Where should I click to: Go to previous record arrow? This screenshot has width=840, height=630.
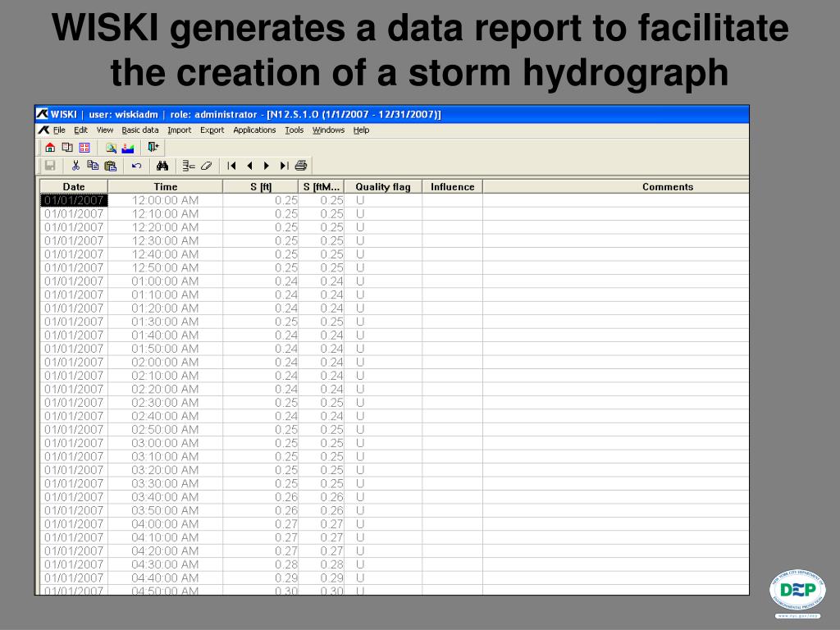click(249, 166)
